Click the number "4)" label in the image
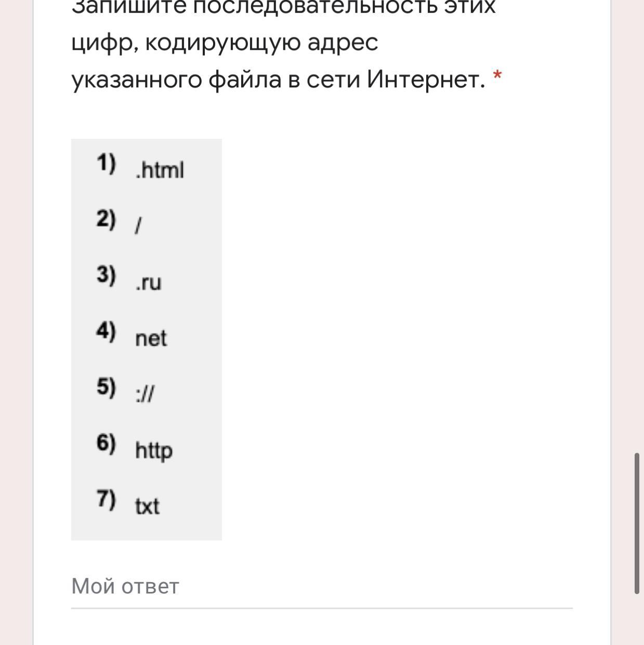644x645 pixels. point(106,331)
